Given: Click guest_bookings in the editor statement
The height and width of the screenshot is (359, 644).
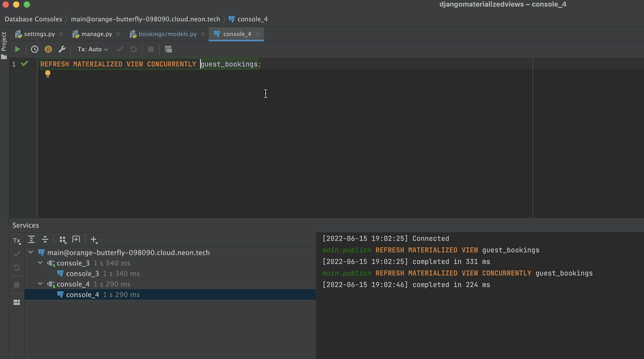Looking at the screenshot, I should coord(229,64).
